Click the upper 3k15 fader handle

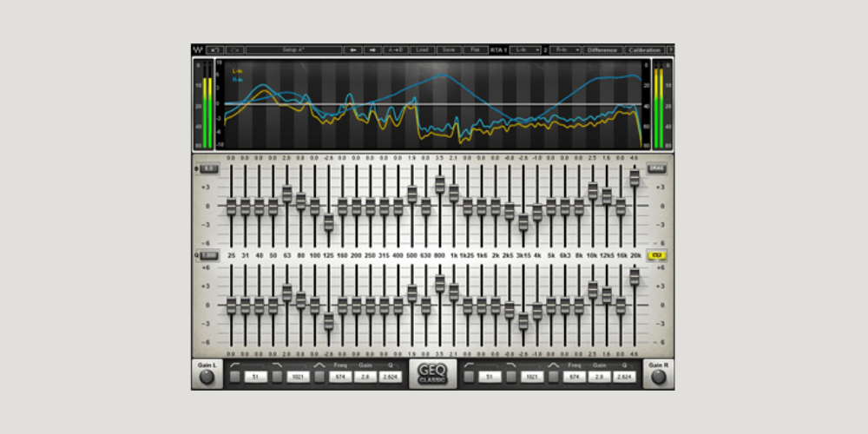coord(523,222)
